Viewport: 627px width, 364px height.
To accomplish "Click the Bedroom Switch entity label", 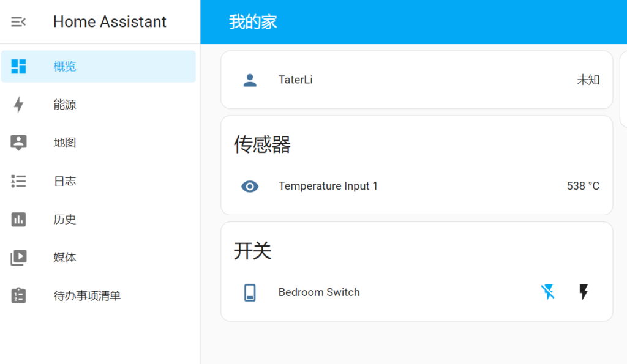I will click(319, 292).
